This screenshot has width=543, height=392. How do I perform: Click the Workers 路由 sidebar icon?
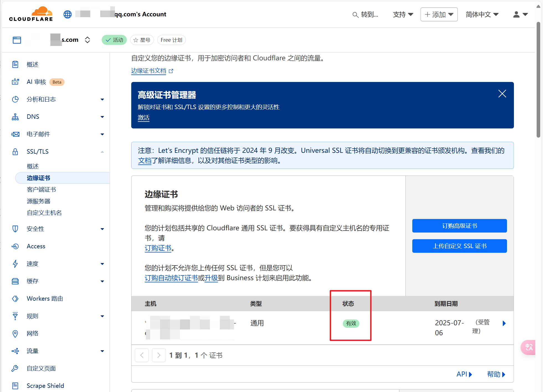tap(15, 299)
